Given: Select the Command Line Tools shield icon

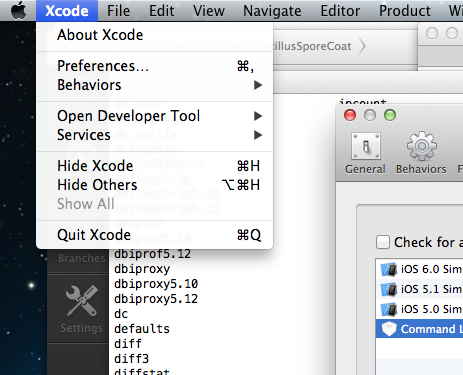Looking at the screenshot, I should (x=389, y=329).
